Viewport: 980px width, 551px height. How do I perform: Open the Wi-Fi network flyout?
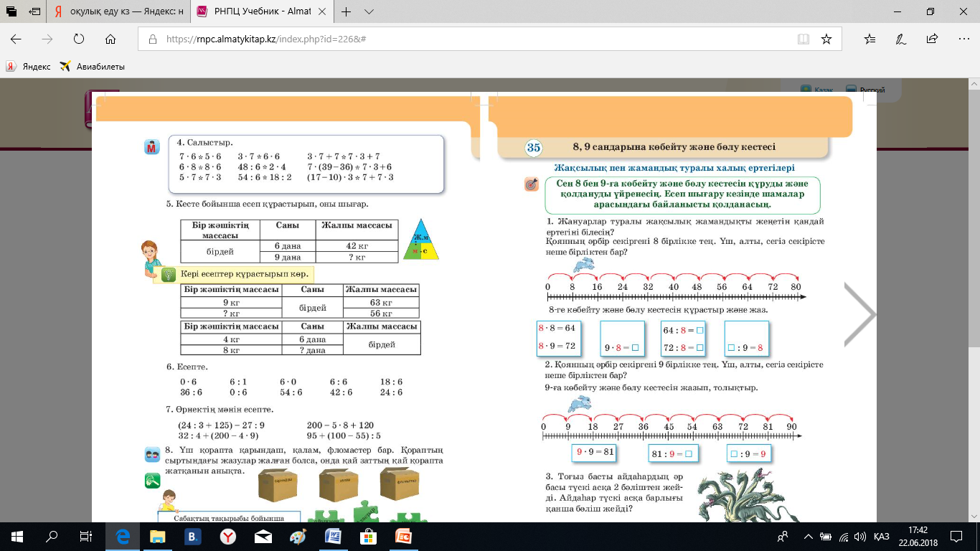pos(844,537)
